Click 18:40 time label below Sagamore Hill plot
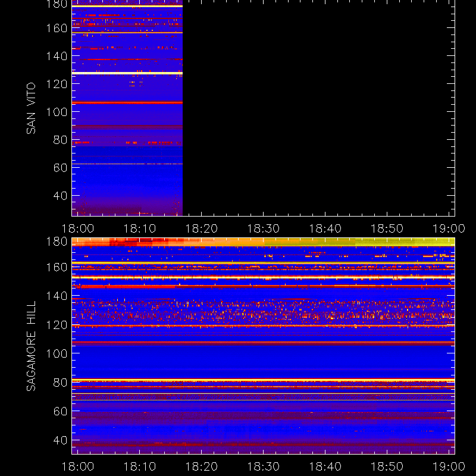 pyautogui.click(x=325, y=466)
